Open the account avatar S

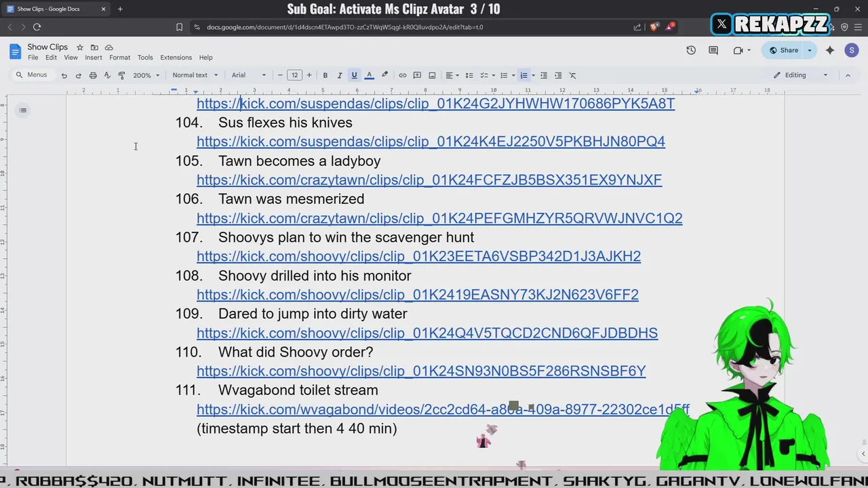852,50
